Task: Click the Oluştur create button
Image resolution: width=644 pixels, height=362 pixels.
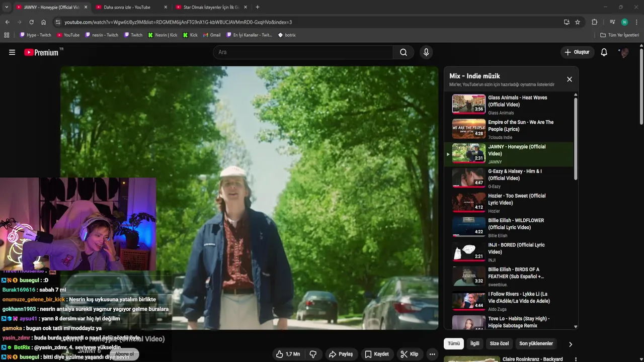Action: point(577,52)
